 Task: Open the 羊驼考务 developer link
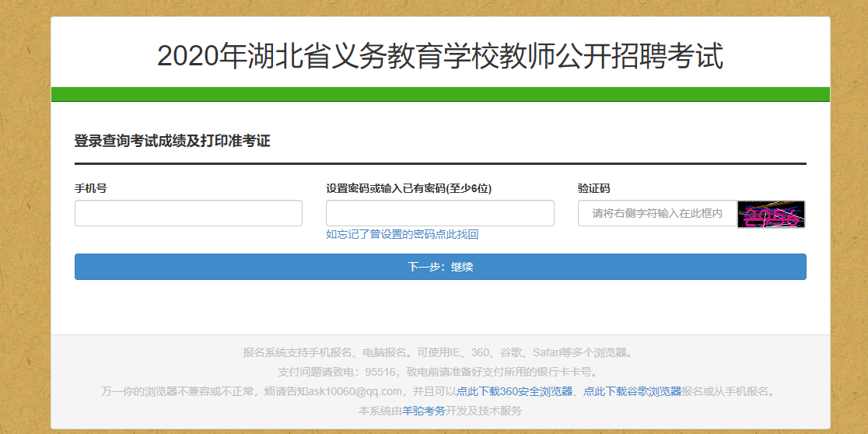point(423,411)
